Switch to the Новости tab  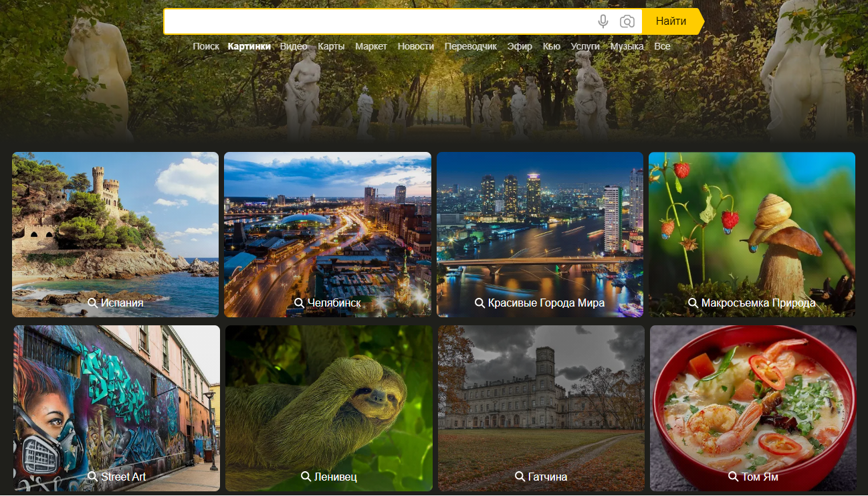click(416, 46)
